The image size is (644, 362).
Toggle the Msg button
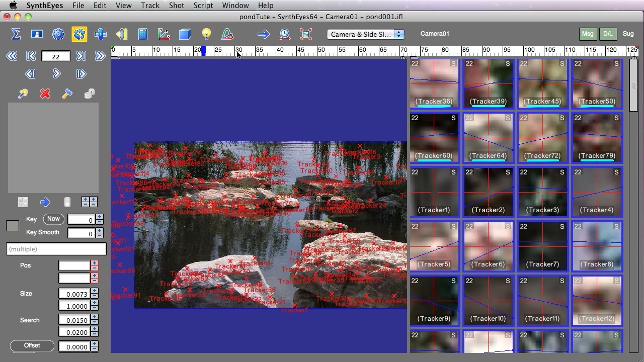click(x=588, y=34)
